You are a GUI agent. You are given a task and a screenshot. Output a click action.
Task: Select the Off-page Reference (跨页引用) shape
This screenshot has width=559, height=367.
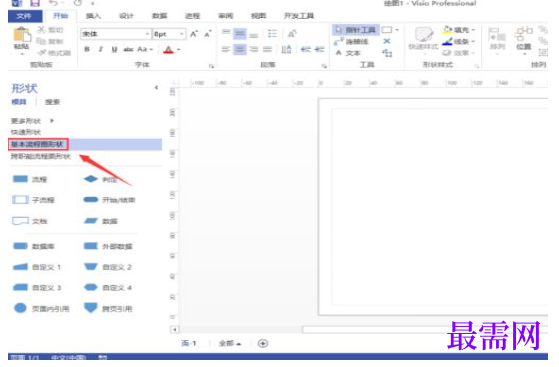pos(108,309)
